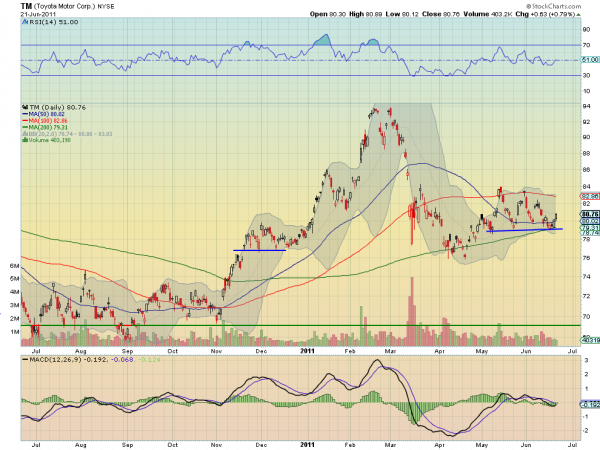This screenshot has height=450, width=600.
Task: Click the 6M label on the volume scale
Action: pos(14,266)
